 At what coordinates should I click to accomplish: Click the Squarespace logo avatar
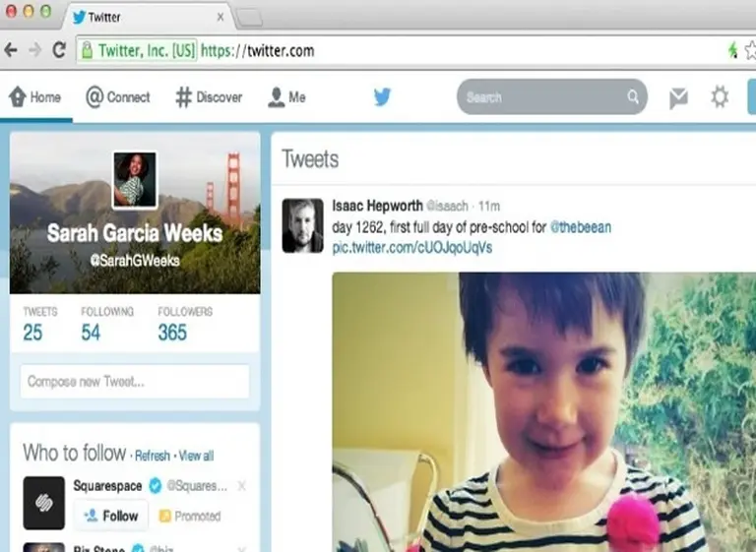tap(44, 503)
